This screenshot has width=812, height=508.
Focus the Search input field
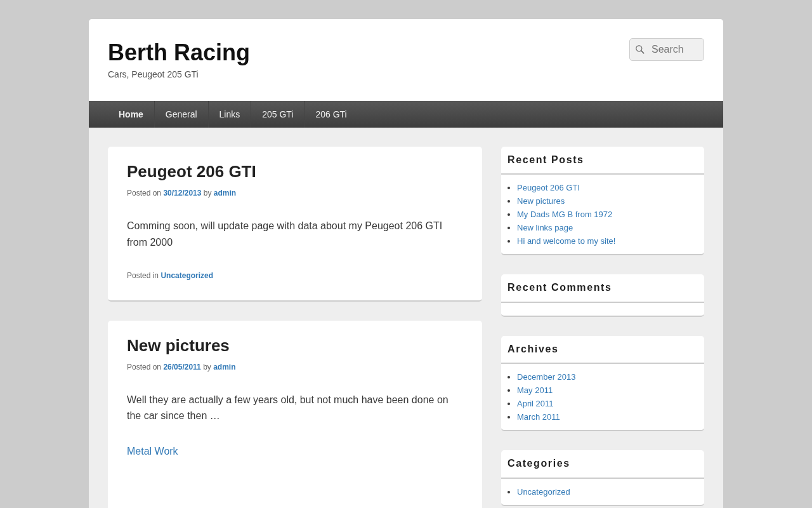point(667,50)
